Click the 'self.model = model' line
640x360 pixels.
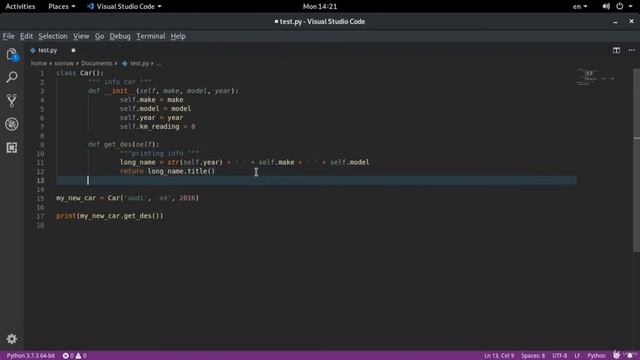(x=156, y=109)
